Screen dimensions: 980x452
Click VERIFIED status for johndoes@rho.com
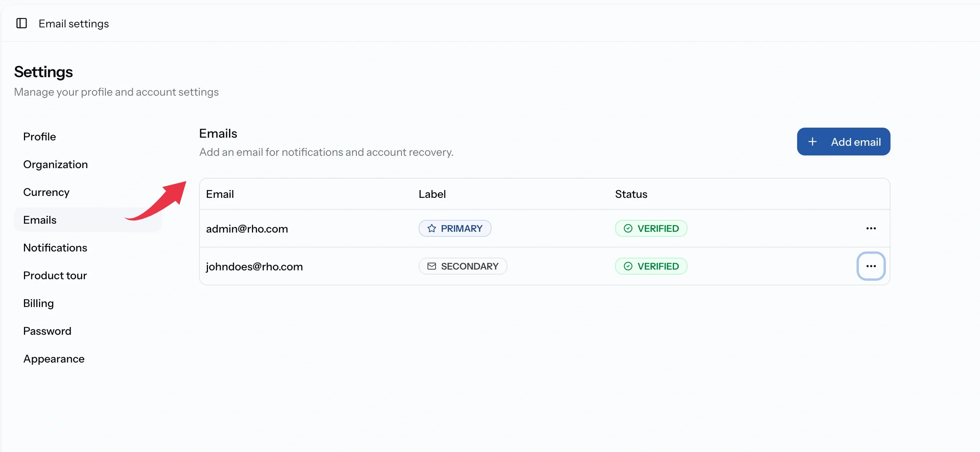pos(651,266)
